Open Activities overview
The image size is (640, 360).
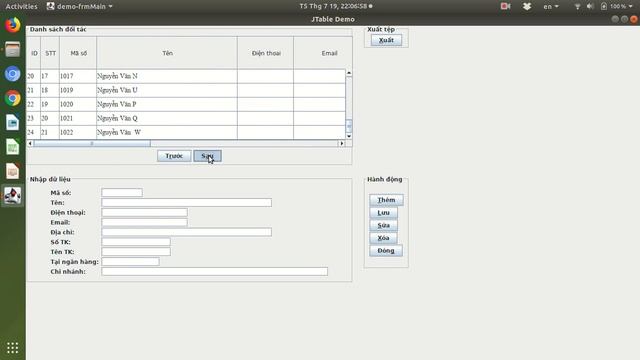21,6
